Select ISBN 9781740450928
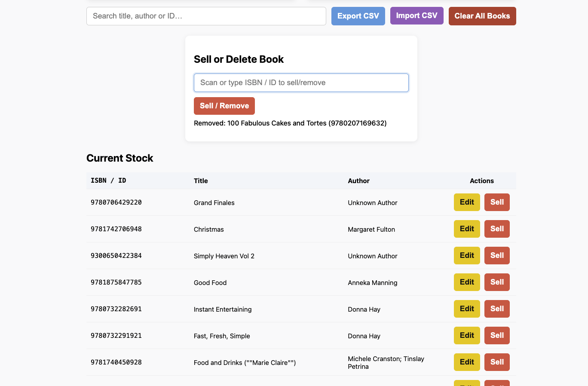Viewport: 588px width, 386px height. pyautogui.click(x=116, y=362)
